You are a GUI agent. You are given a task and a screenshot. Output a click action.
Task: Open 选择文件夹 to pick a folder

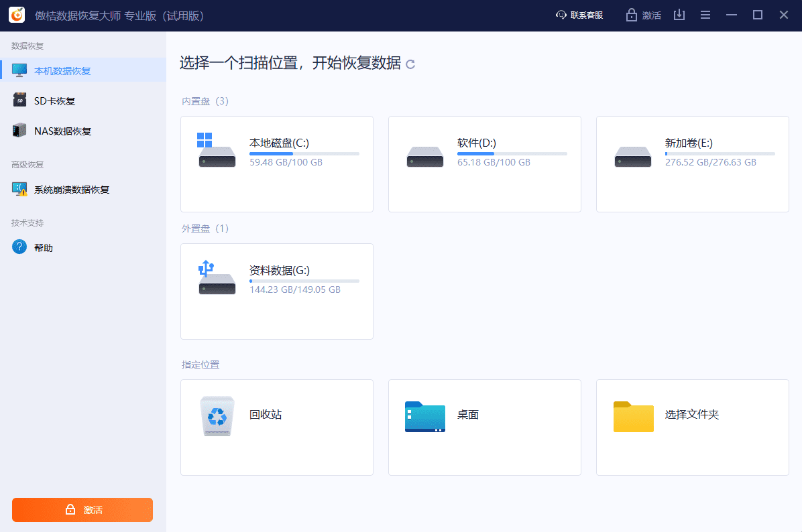pos(692,427)
